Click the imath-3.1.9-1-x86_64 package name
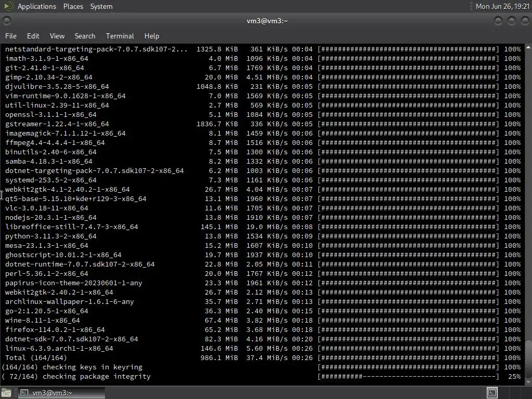Viewport: 532px width, 399px height. click(x=46, y=59)
